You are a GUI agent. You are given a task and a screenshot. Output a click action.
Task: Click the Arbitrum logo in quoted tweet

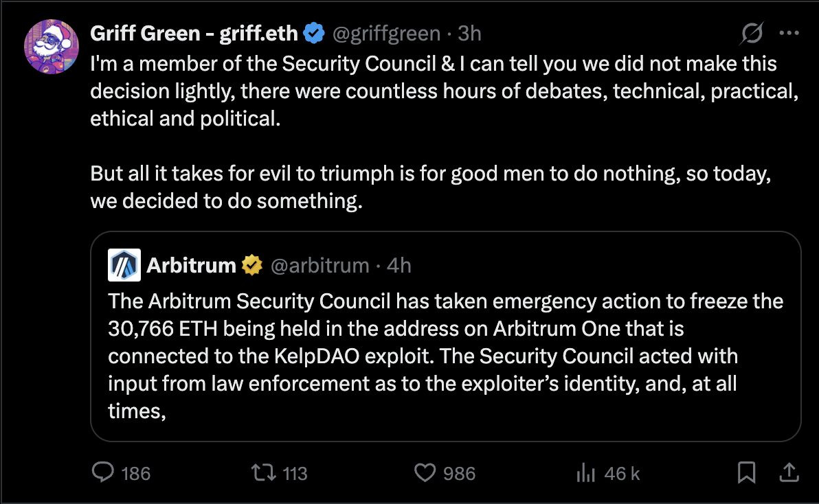(124, 265)
